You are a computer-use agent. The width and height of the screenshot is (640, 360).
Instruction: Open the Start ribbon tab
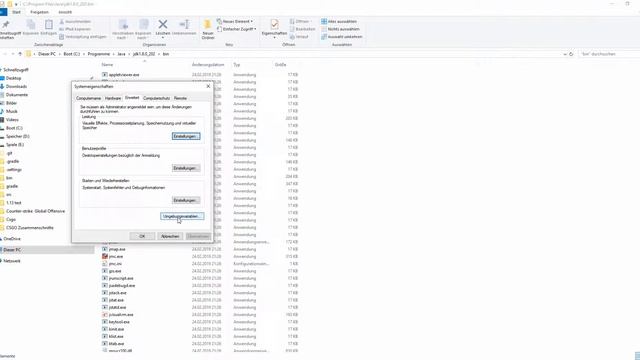pyautogui.click(x=16, y=12)
